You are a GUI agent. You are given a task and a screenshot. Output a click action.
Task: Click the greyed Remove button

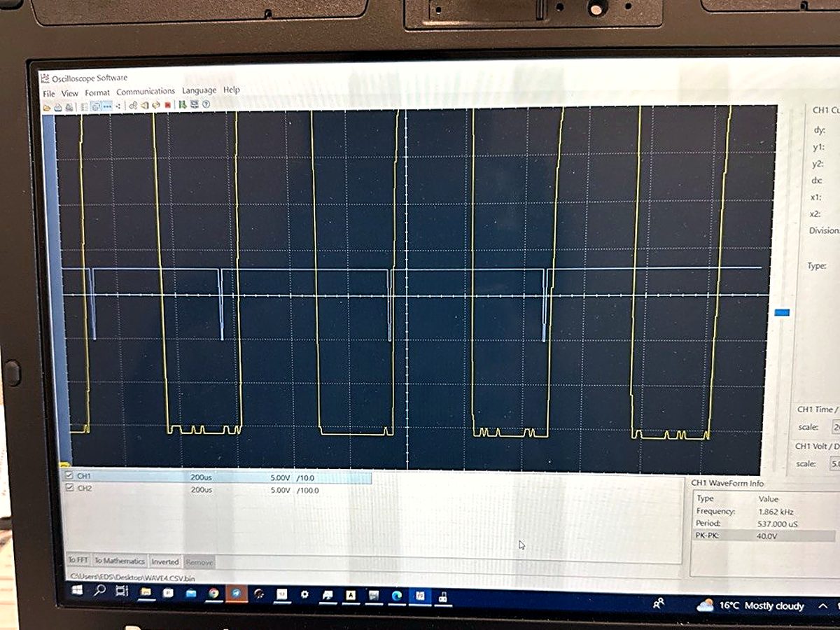199,562
